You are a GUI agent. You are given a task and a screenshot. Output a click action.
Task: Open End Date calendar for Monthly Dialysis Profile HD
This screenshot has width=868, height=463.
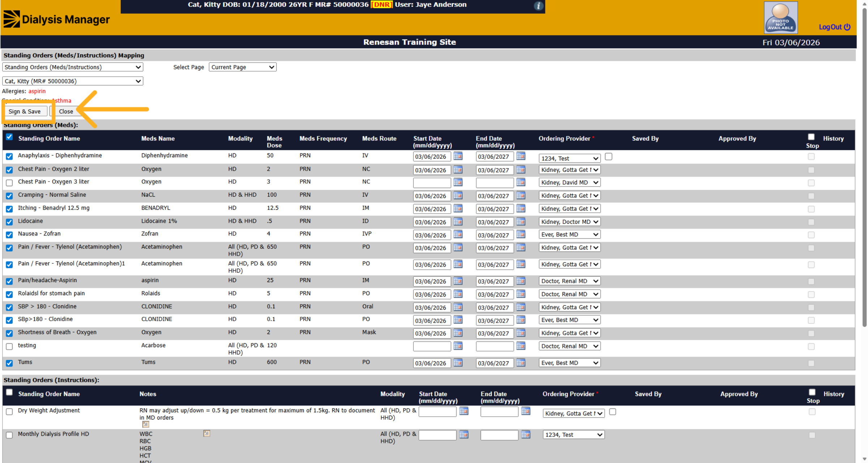[x=526, y=434]
